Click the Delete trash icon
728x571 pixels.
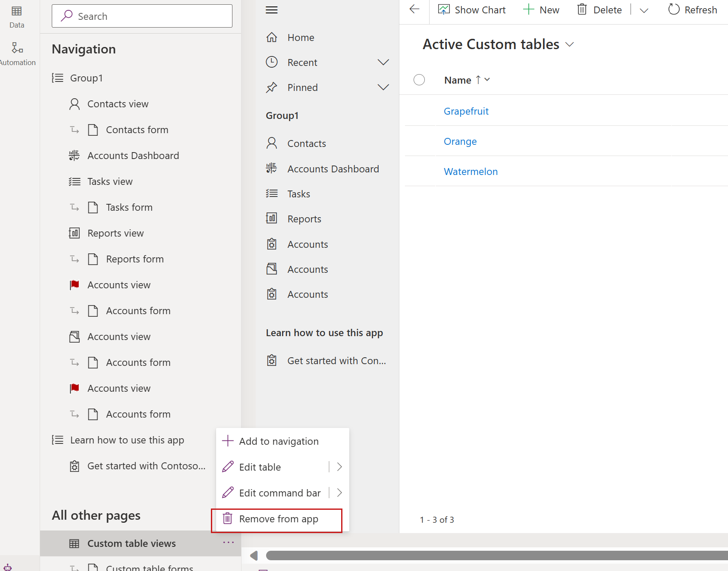[x=582, y=9]
